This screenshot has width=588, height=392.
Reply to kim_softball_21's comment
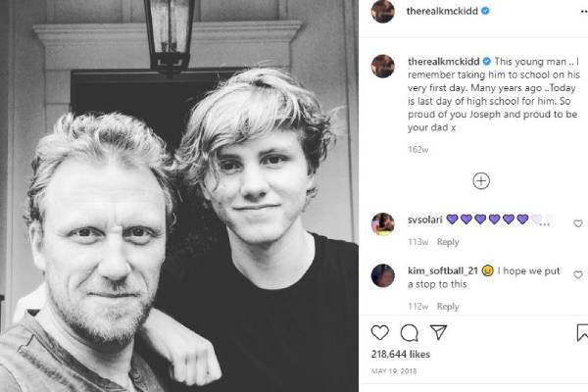[x=448, y=307]
